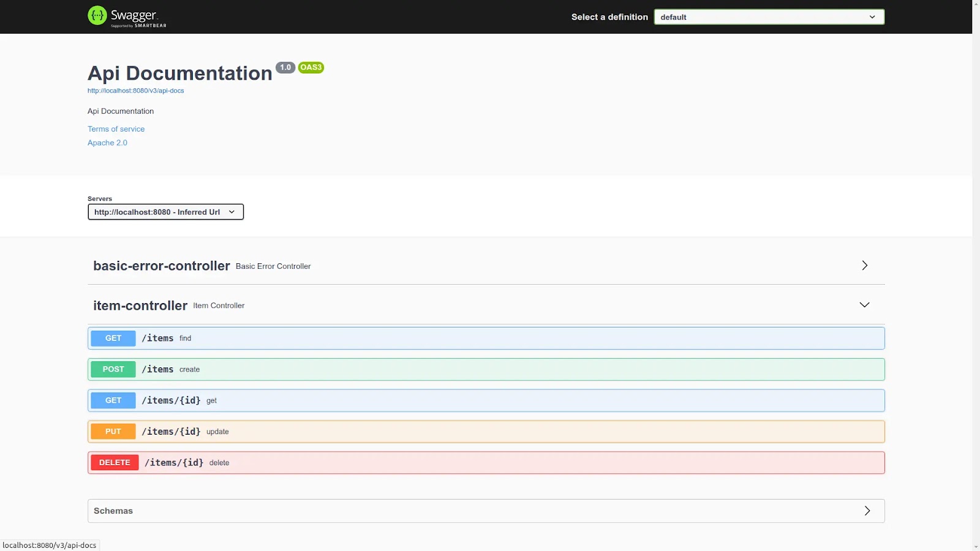Viewport: 980px width, 551px height.
Task: Open the Apache 2.0 license link
Action: point(107,143)
